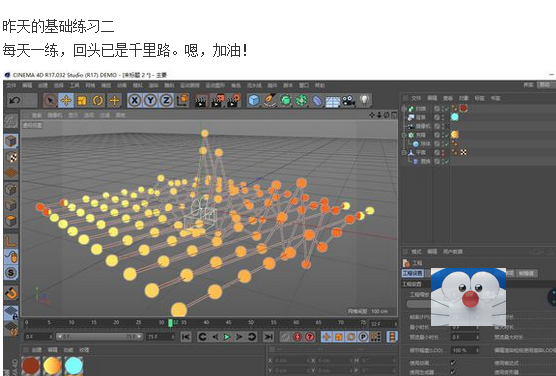556x376 pixels.
Task: Toggle green checkmark on displacer last row
Action: 446,161
